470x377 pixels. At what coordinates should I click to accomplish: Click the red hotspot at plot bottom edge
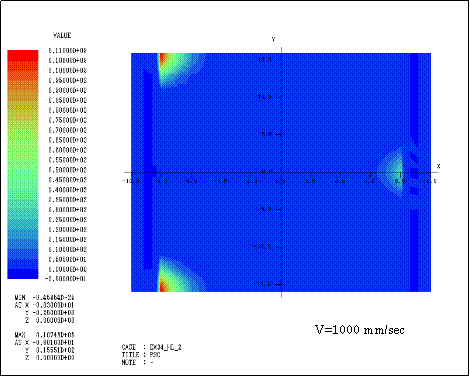click(163, 286)
